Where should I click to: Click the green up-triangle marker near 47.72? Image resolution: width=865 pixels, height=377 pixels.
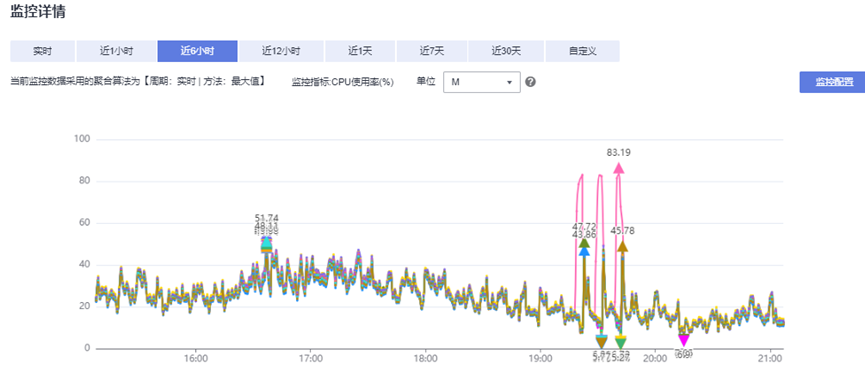click(585, 243)
